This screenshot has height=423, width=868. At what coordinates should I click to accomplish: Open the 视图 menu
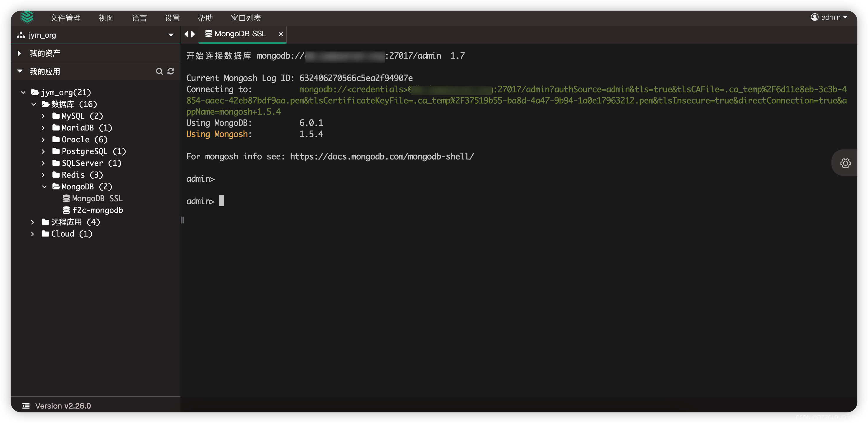[106, 18]
